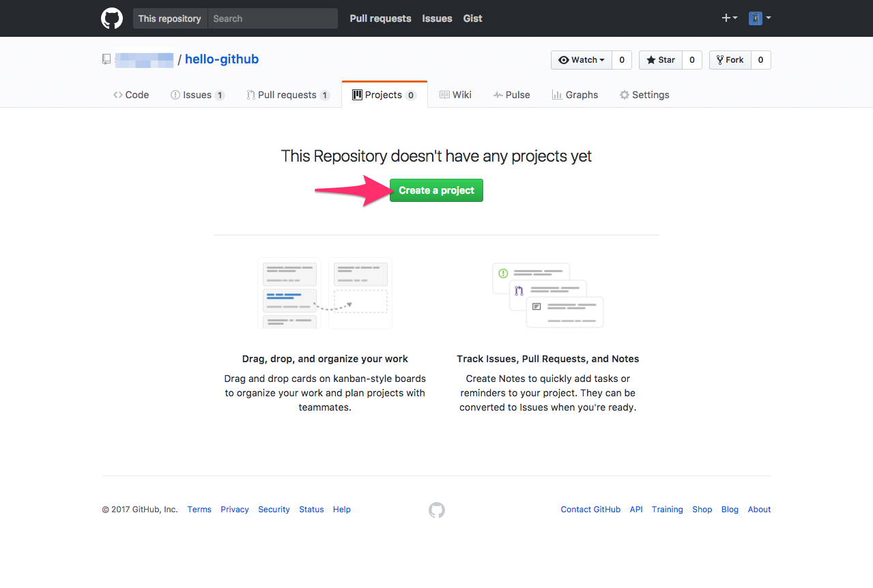Expand the plus create-new dropdown

(729, 18)
